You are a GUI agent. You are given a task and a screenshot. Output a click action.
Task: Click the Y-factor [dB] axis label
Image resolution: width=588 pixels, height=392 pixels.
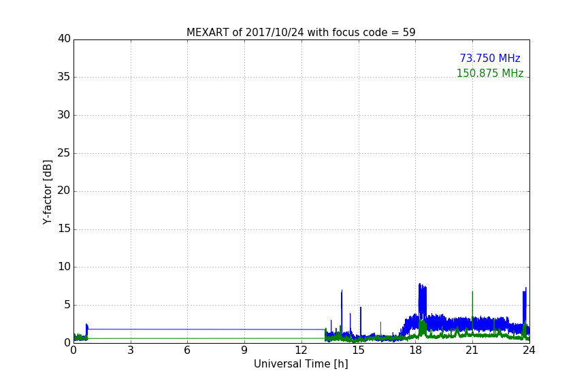[x=47, y=192]
